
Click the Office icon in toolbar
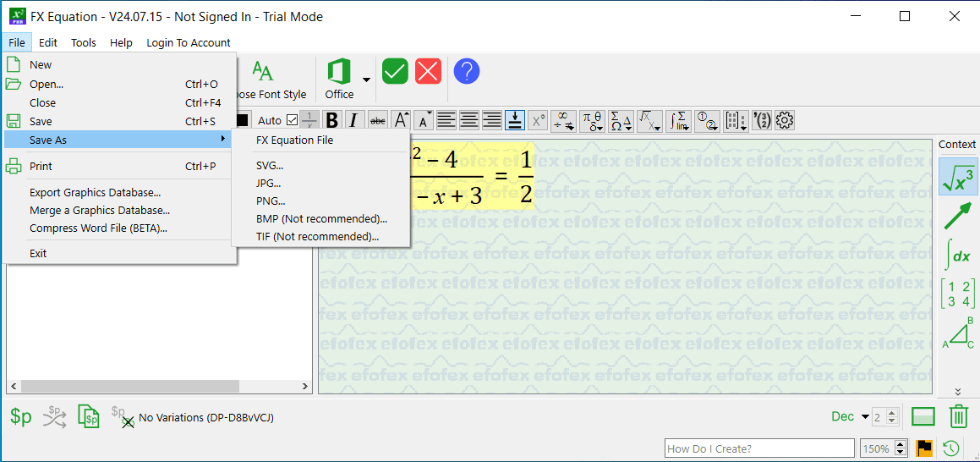[x=339, y=73]
